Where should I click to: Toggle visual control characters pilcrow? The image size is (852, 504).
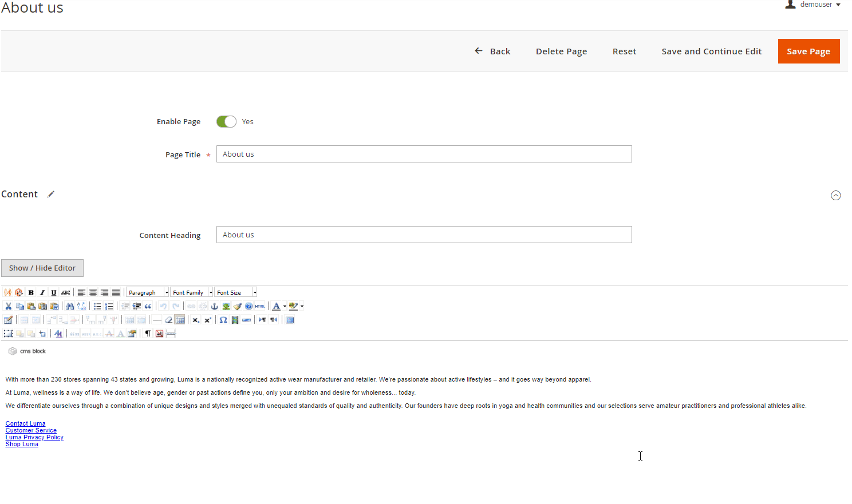pyautogui.click(x=148, y=334)
